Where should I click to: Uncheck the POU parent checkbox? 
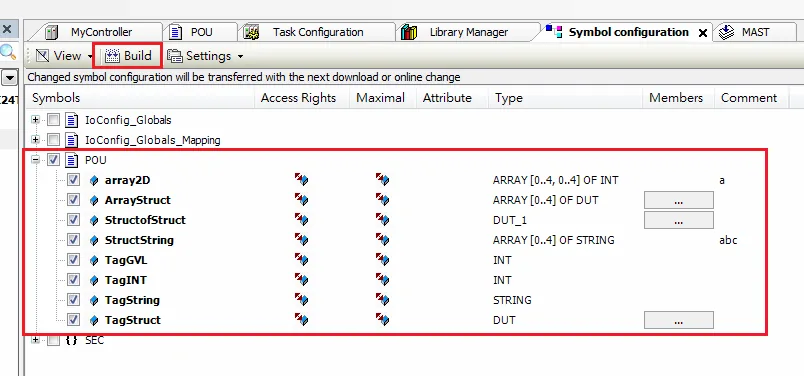pyautogui.click(x=53, y=161)
